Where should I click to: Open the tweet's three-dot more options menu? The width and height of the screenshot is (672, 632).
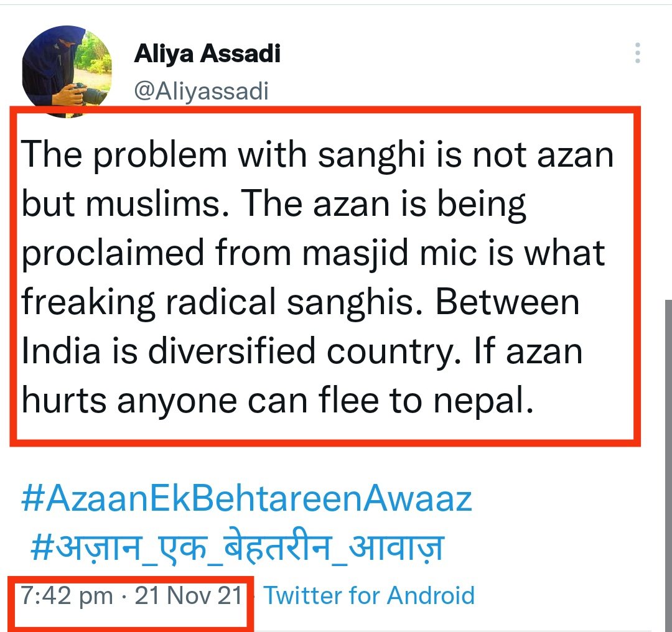(637, 53)
